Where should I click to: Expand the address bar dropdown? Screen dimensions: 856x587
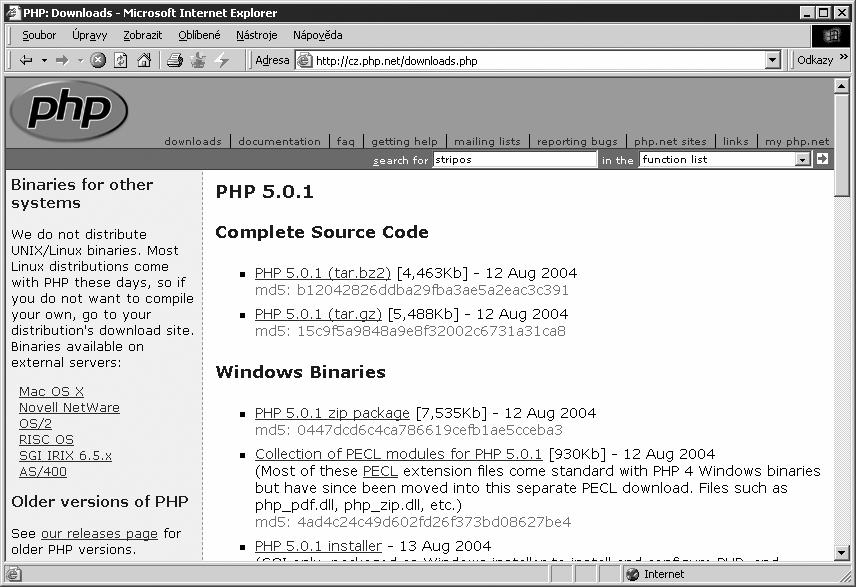pos(772,61)
